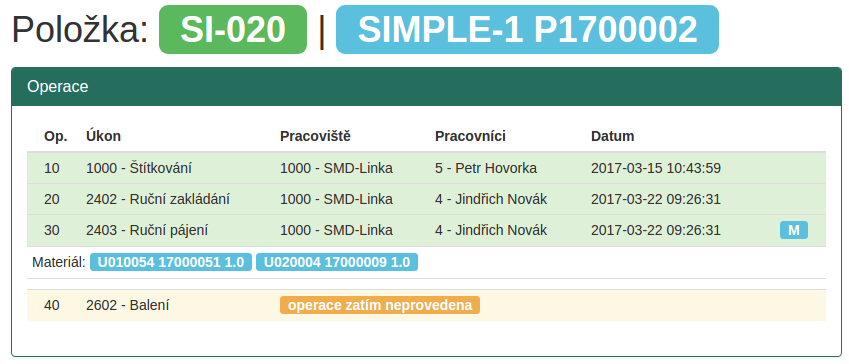Click the green SI-020 badge
The width and height of the screenshot is (849, 364).
coord(233,30)
